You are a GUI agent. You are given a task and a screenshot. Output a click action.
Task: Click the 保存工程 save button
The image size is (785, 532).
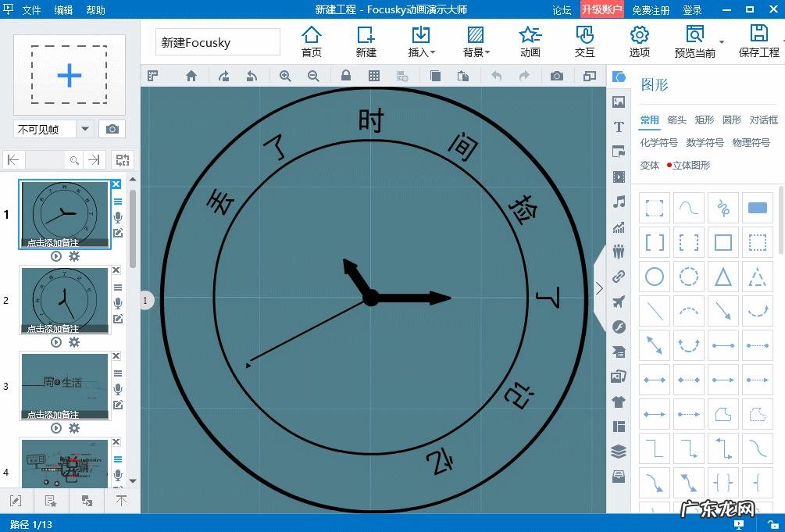(758, 42)
